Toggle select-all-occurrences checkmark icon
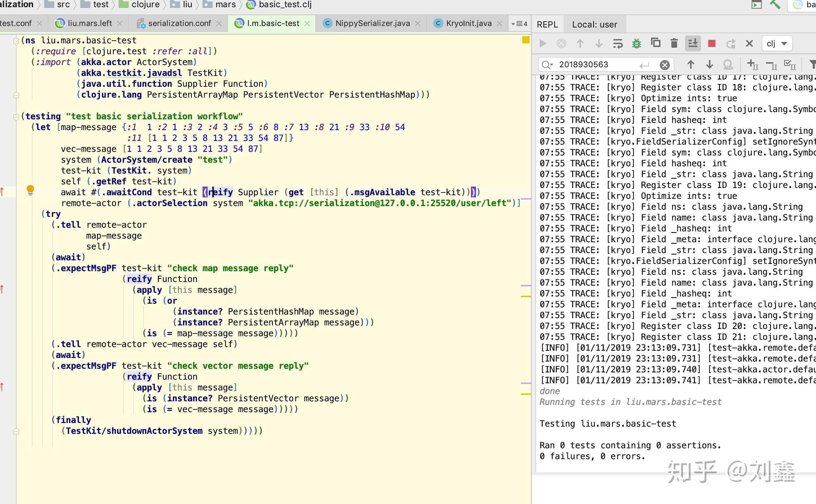The image size is (816, 504). pos(790,65)
